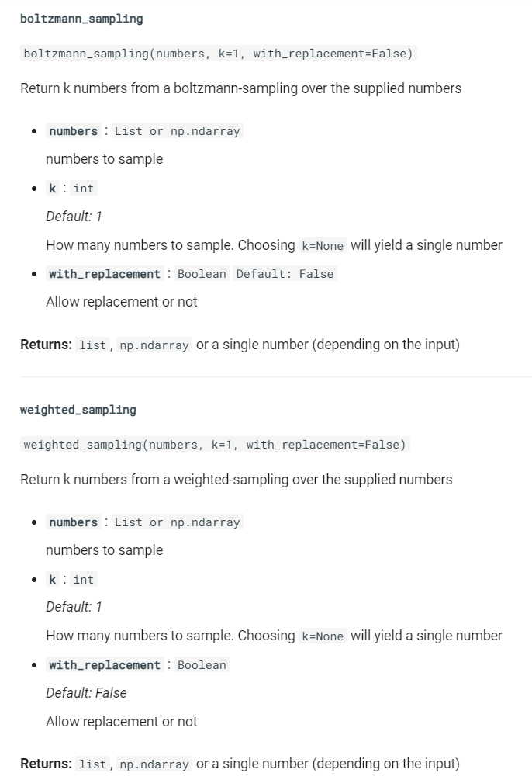Screen dimensions: 532x780
Task: Click the last np.ndarray return type
Action: (x=154, y=764)
